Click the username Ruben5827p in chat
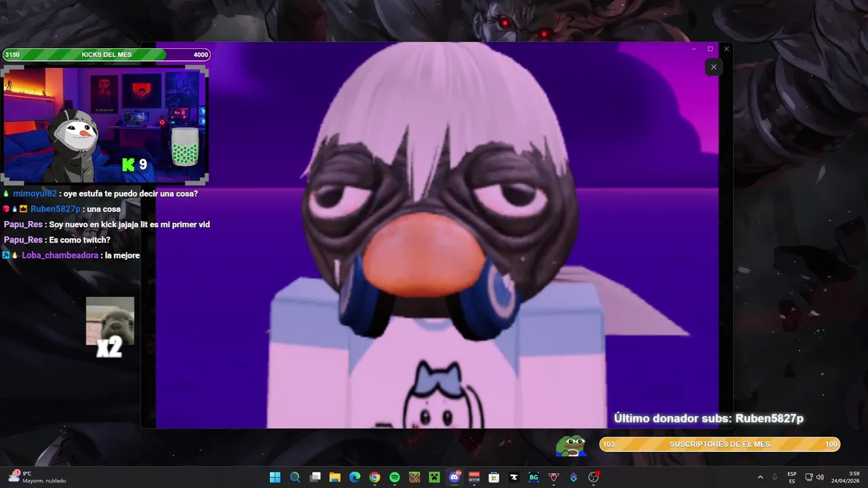 [x=56, y=209]
